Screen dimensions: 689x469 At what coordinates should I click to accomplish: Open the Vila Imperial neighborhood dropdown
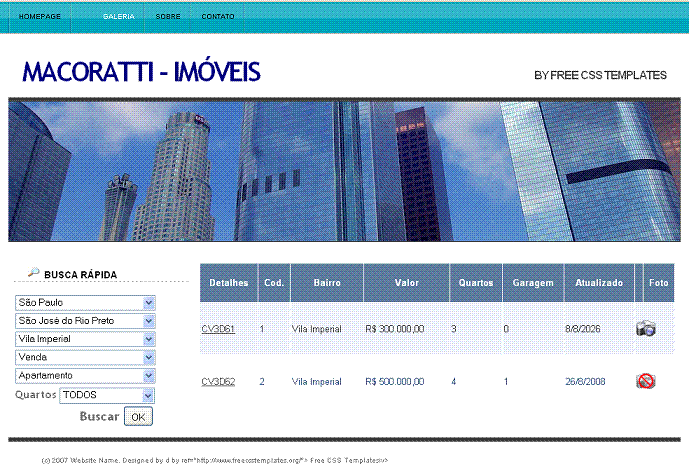click(x=85, y=339)
